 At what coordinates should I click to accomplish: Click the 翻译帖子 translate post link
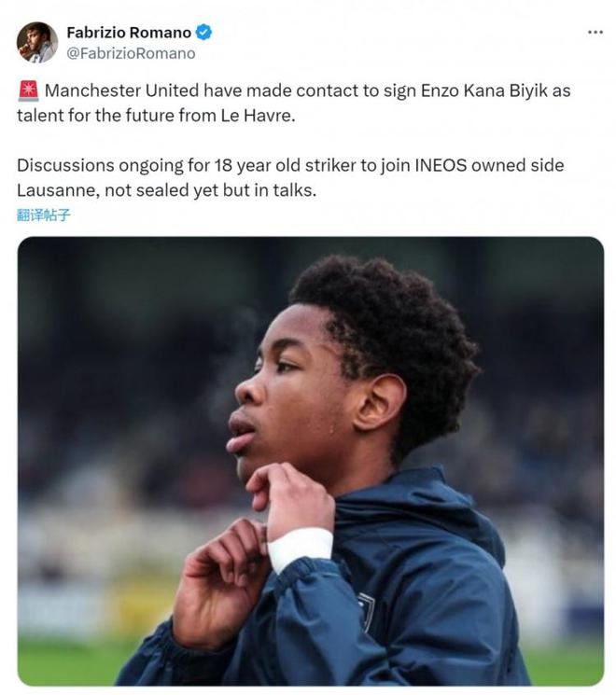[43, 215]
